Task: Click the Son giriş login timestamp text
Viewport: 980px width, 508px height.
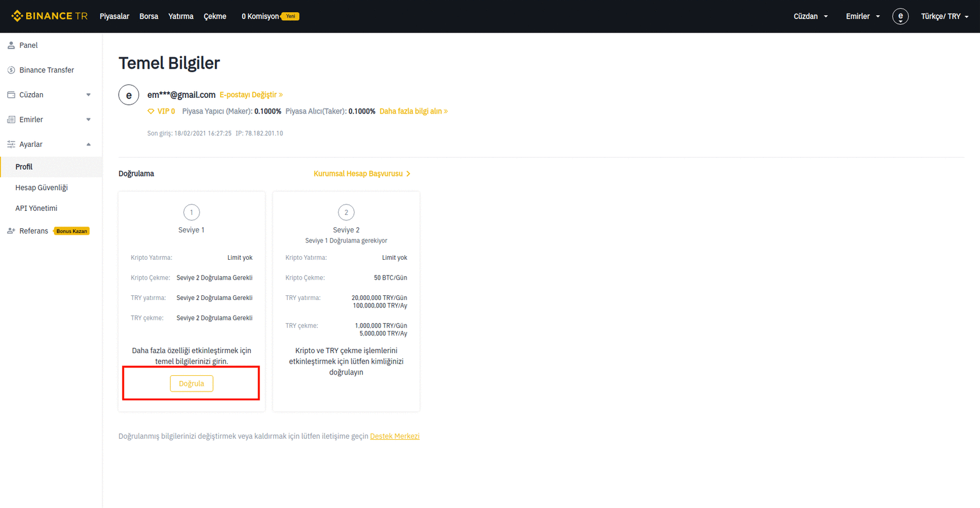Action: (189, 133)
